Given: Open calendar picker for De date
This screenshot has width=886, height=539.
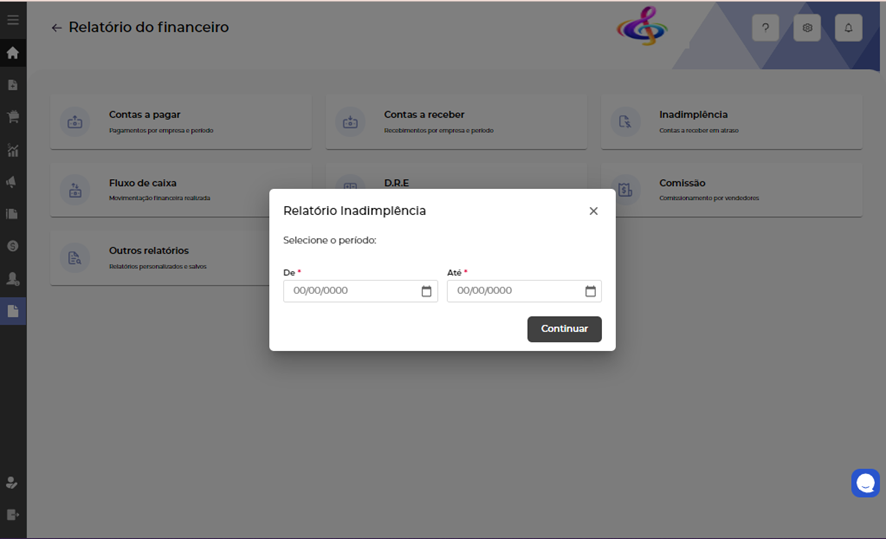Looking at the screenshot, I should click(x=426, y=291).
